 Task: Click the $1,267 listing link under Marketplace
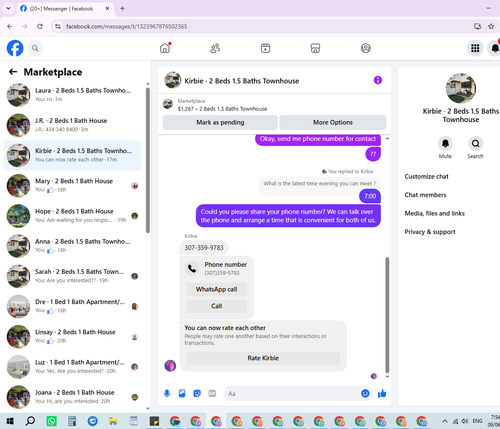point(222,109)
